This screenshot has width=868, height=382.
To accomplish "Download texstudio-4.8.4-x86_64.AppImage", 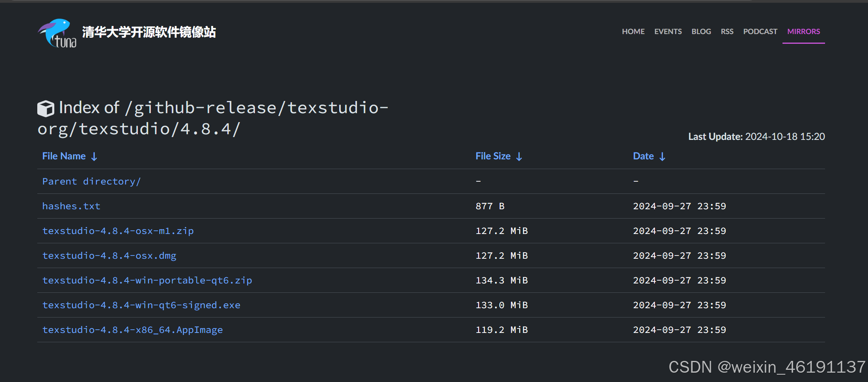I will pos(133,330).
